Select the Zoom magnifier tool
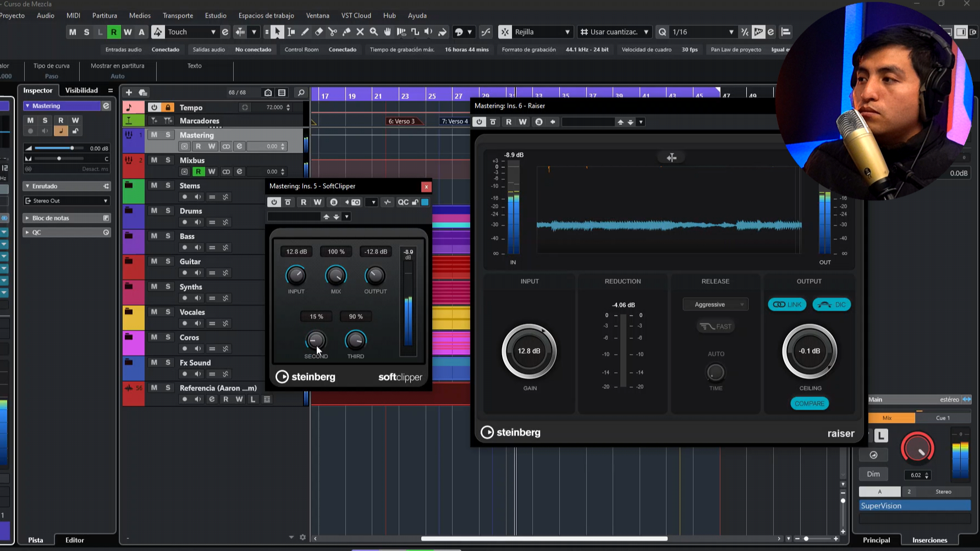The width and height of the screenshot is (980, 551). [x=374, y=32]
